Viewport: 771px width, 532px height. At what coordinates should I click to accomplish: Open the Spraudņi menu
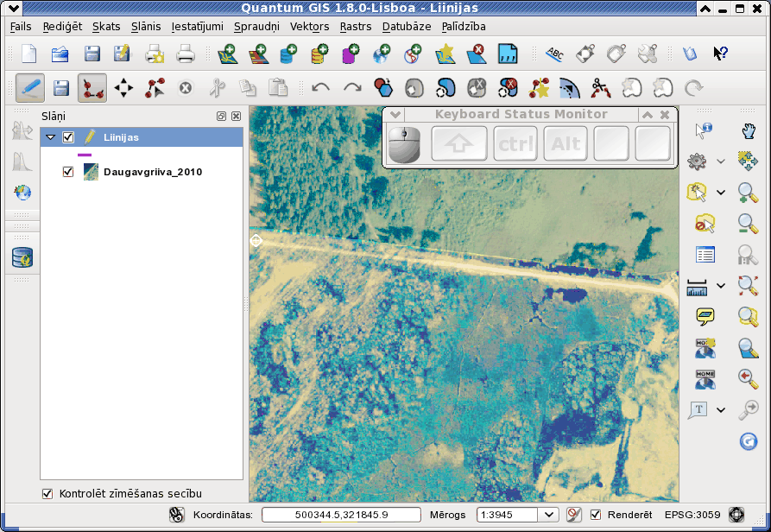click(x=256, y=27)
